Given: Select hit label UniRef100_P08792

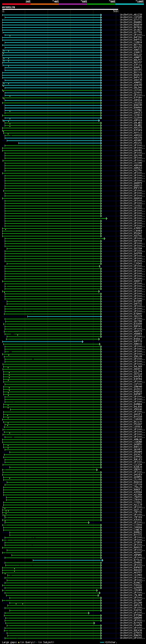Looking at the screenshot, I should [131, 610].
